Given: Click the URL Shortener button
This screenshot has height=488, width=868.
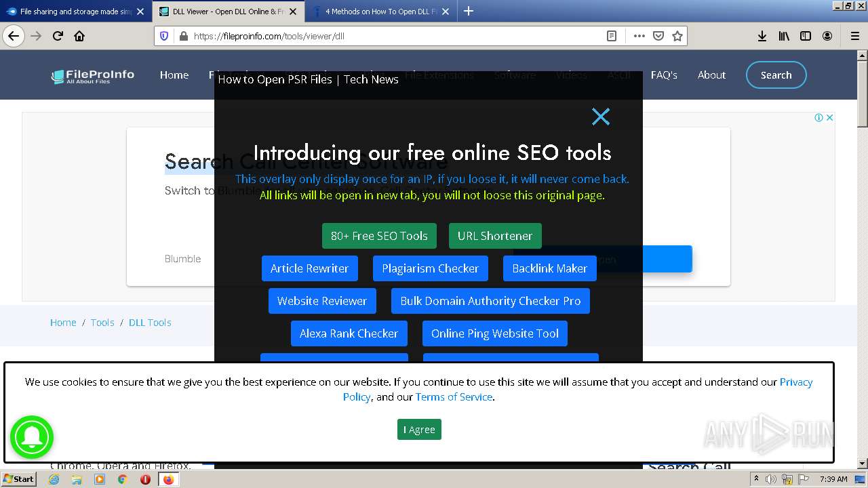Looking at the screenshot, I should point(495,236).
